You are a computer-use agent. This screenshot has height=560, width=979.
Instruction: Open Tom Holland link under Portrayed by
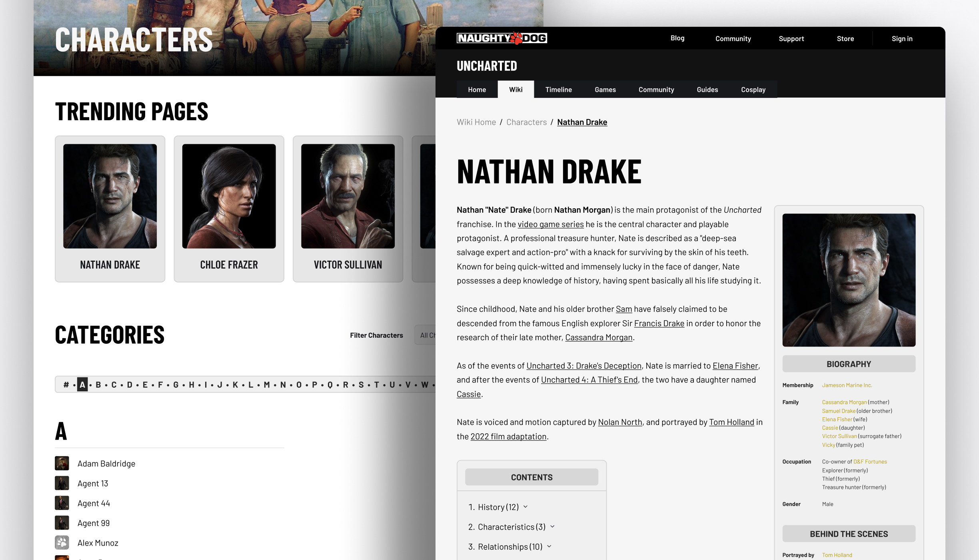click(837, 555)
